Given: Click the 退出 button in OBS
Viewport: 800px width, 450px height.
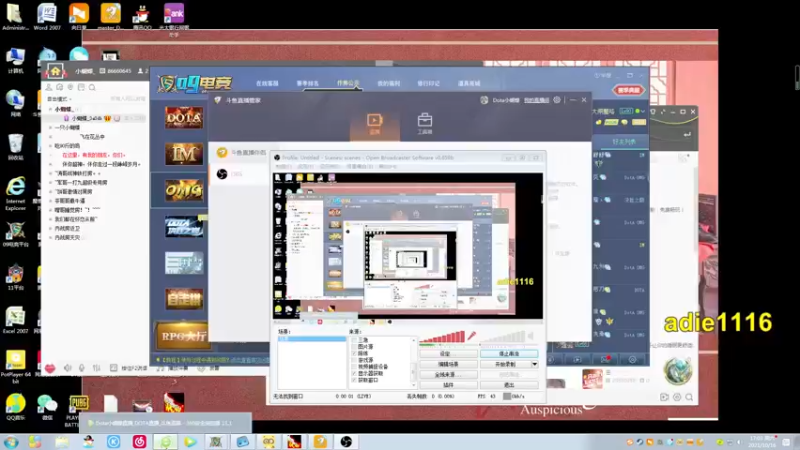Looking at the screenshot, I should (509, 385).
